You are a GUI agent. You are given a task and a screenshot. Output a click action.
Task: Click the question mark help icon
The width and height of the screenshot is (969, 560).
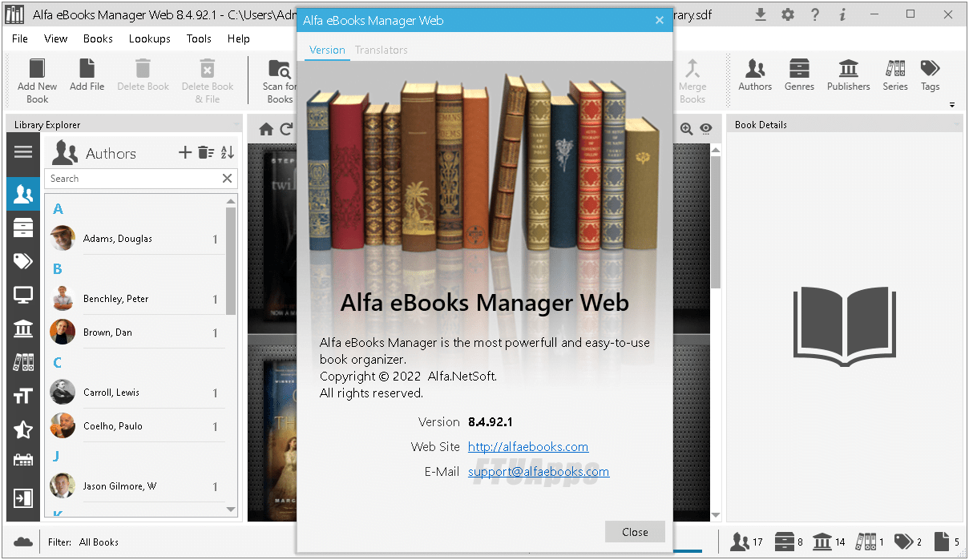(815, 14)
